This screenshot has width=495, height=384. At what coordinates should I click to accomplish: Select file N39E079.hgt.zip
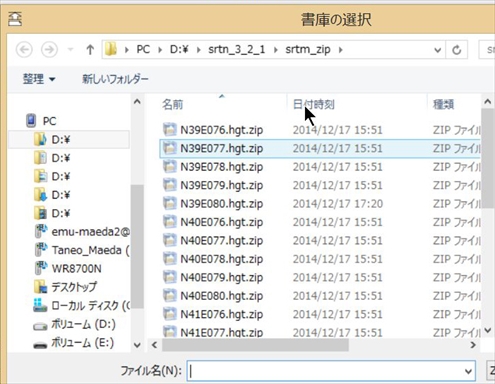click(222, 185)
